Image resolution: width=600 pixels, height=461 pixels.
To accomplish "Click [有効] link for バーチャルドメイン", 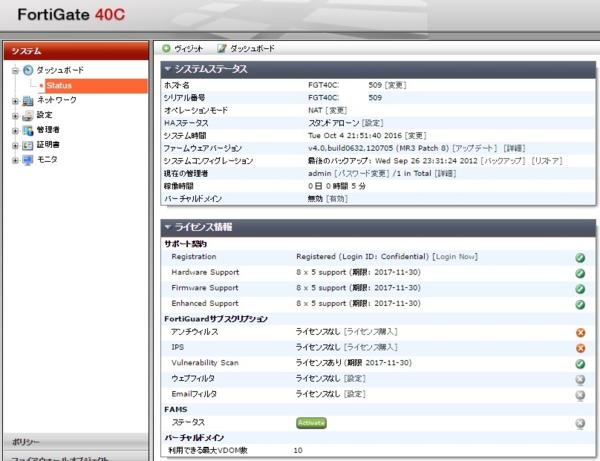I will (x=337, y=199).
